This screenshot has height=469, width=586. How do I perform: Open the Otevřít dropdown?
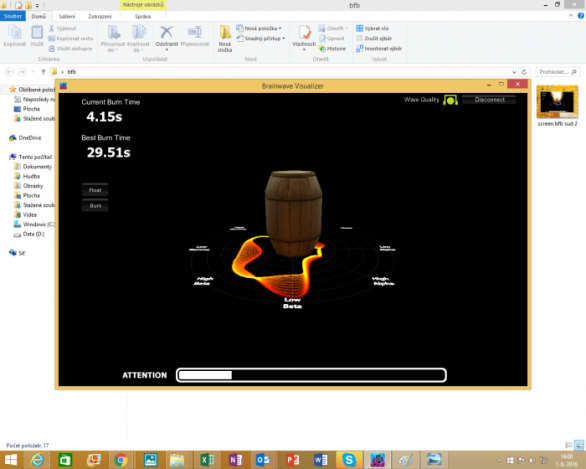(x=333, y=28)
